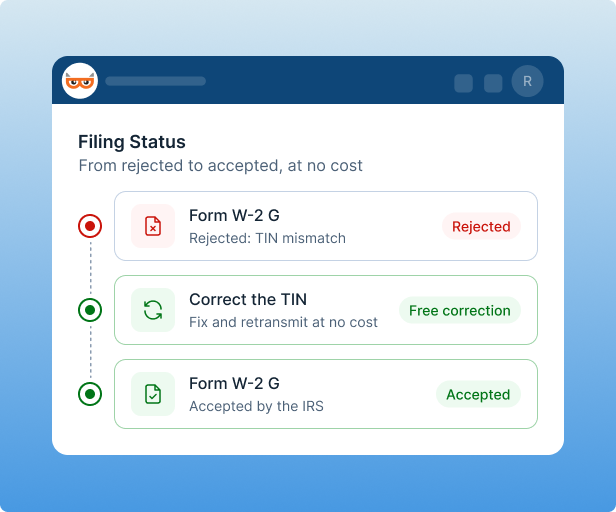
Task: Click the green retransmit arrows icon
Action: click(x=153, y=310)
